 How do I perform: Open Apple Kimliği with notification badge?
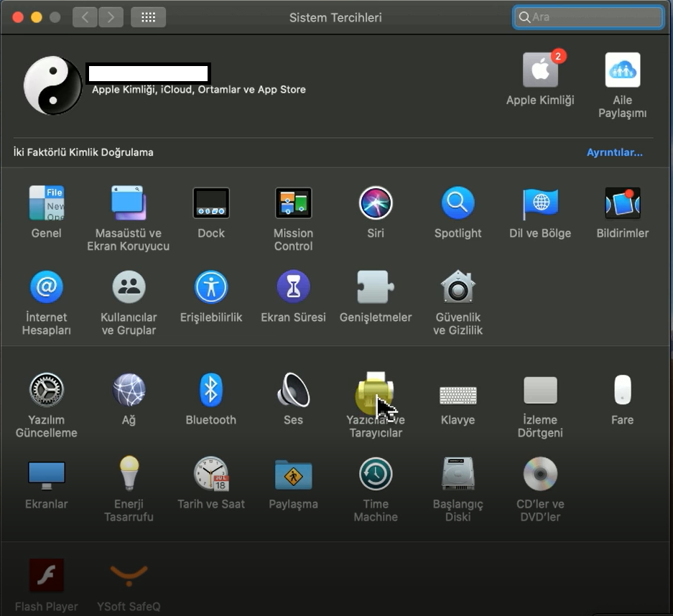pos(540,70)
